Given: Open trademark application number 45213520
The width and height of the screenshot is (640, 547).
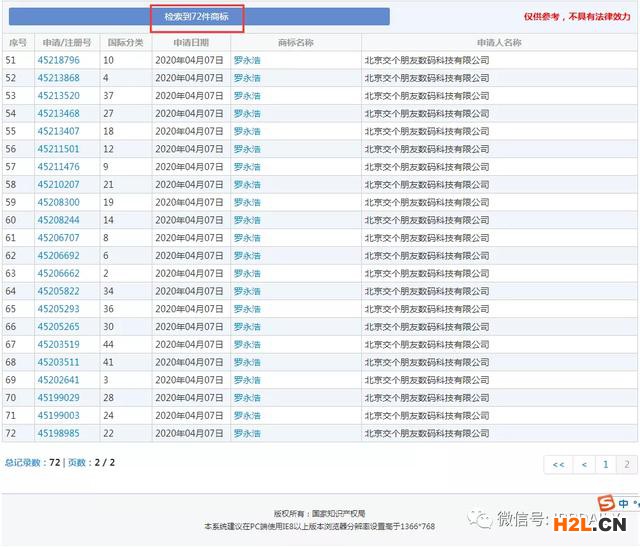Looking at the screenshot, I should 58,96.
